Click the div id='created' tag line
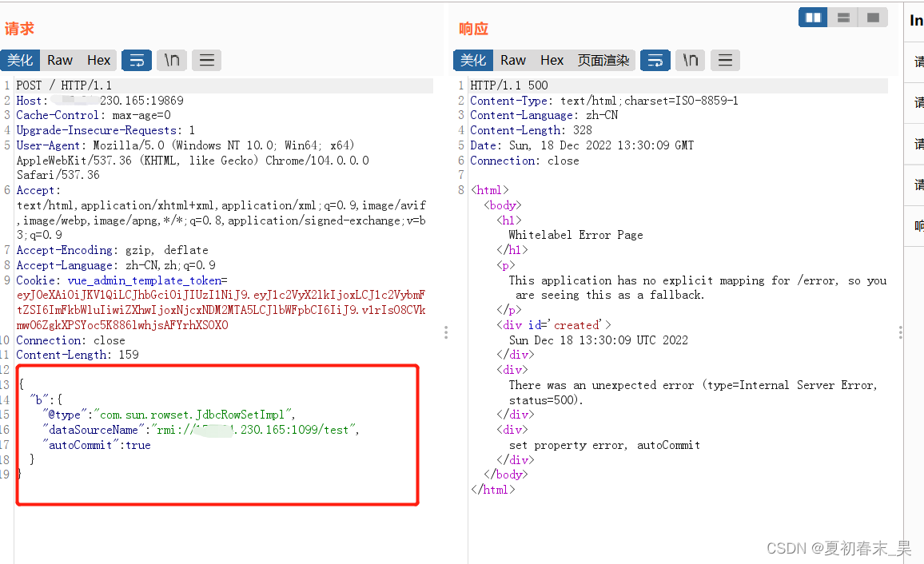Image resolution: width=924 pixels, height=564 pixels. (x=554, y=325)
